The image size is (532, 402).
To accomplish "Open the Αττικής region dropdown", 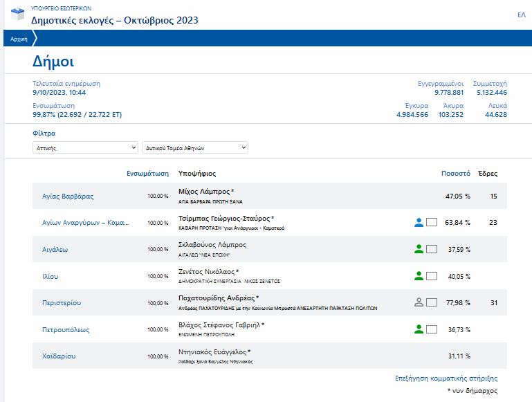I will click(86, 148).
